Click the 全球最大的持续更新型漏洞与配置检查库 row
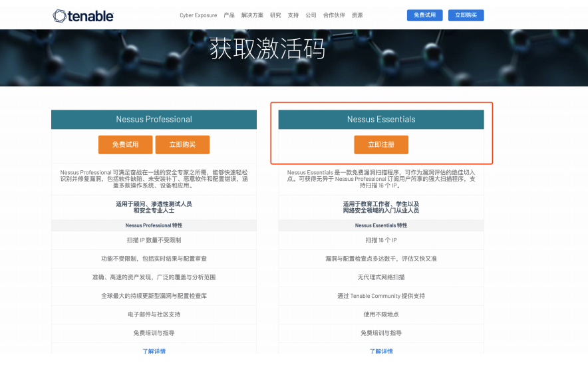Image resolution: width=588 pixels, height=365 pixels. 154,296
